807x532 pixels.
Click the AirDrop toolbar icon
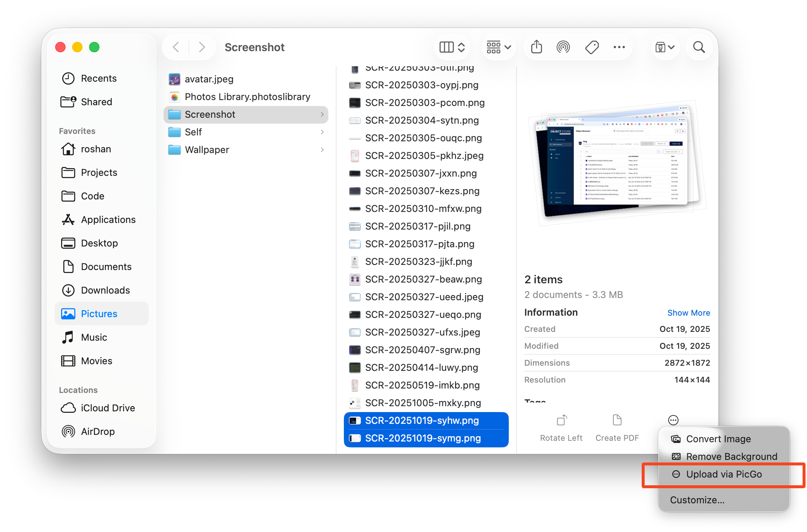tap(563, 47)
